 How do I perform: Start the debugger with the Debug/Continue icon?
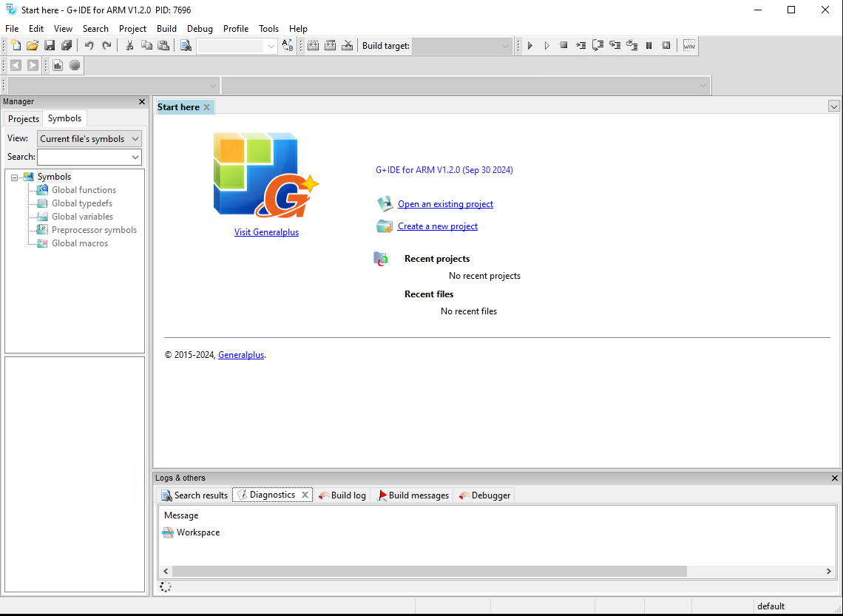coord(530,46)
